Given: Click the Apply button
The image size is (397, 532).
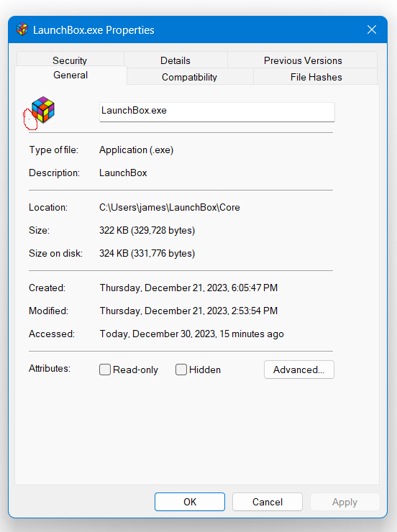Looking at the screenshot, I should (x=344, y=502).
